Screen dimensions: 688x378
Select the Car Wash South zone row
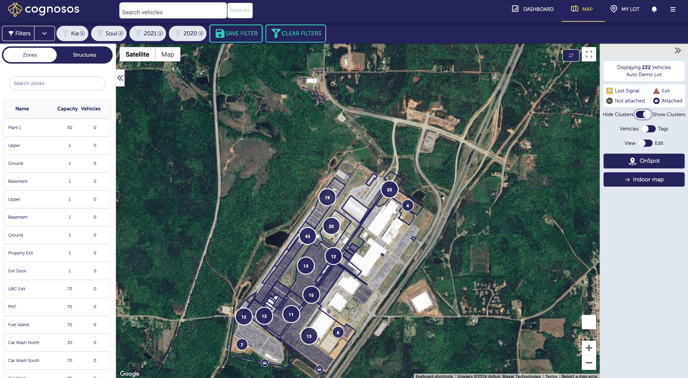click(57, 360)
